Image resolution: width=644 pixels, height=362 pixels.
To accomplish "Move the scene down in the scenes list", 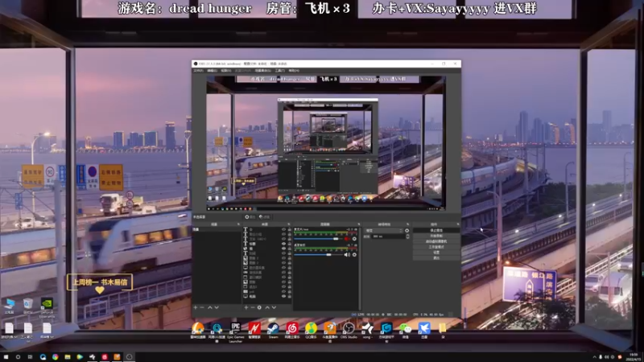I will 217,307.
